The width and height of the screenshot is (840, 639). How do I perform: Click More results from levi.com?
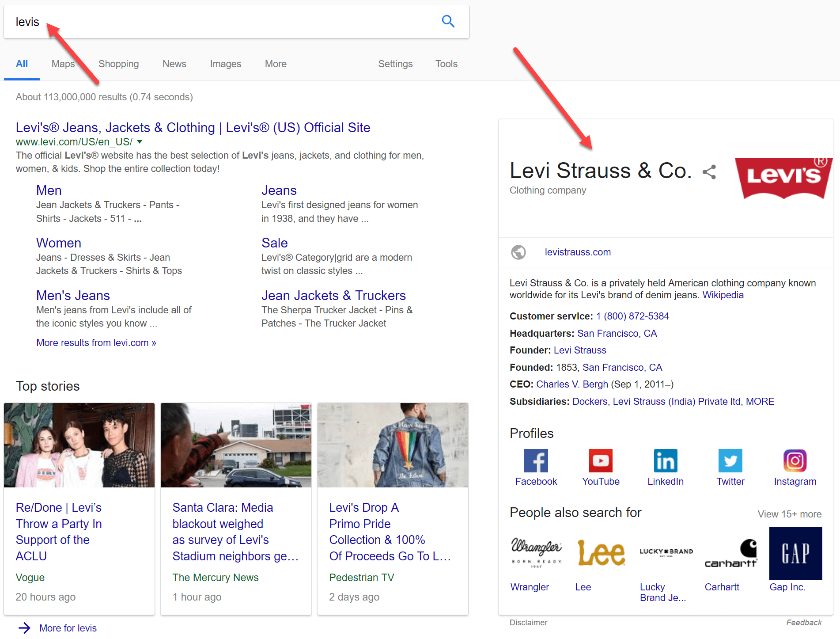click(x=96, y=343)
